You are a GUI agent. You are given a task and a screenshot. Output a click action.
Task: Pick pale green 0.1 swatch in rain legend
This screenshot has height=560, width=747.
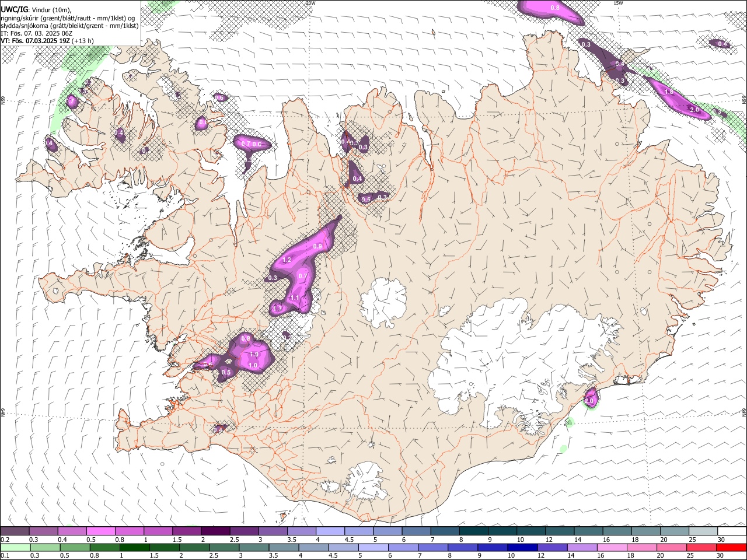click(x=15, y=547)
